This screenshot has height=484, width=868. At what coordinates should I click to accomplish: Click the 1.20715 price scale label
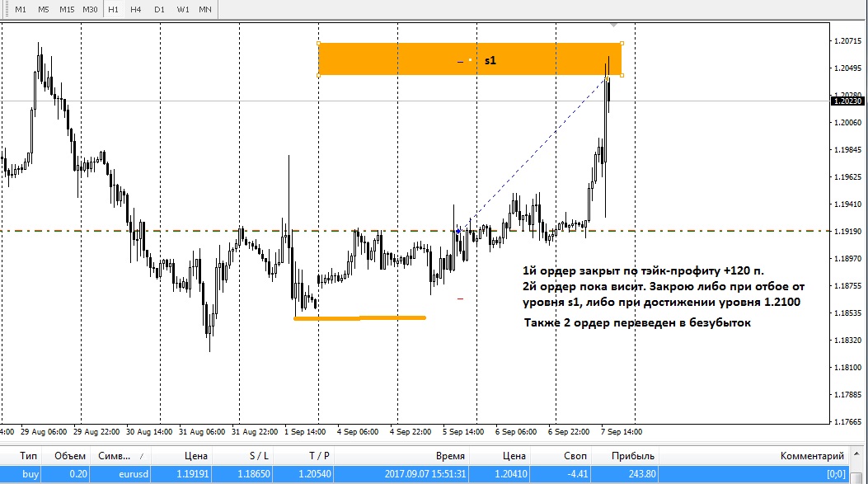point(847,40)
